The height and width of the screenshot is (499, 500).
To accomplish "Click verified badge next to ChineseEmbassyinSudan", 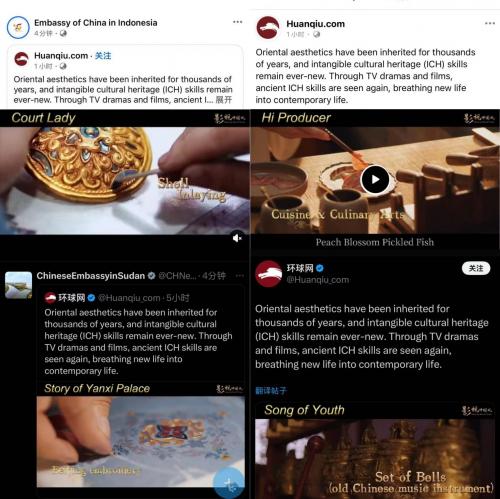I will [151, 276].
